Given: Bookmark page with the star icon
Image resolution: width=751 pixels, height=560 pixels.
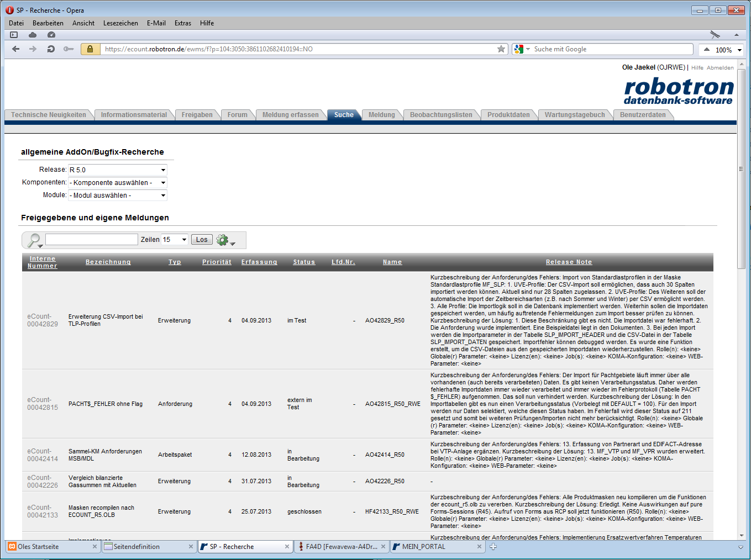Looking at the screenshot, I should [501, 49].
